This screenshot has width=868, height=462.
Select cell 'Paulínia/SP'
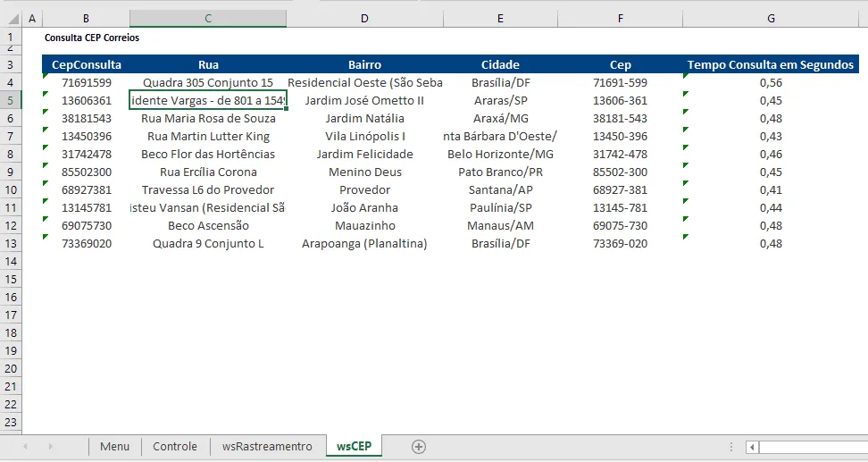500,207
